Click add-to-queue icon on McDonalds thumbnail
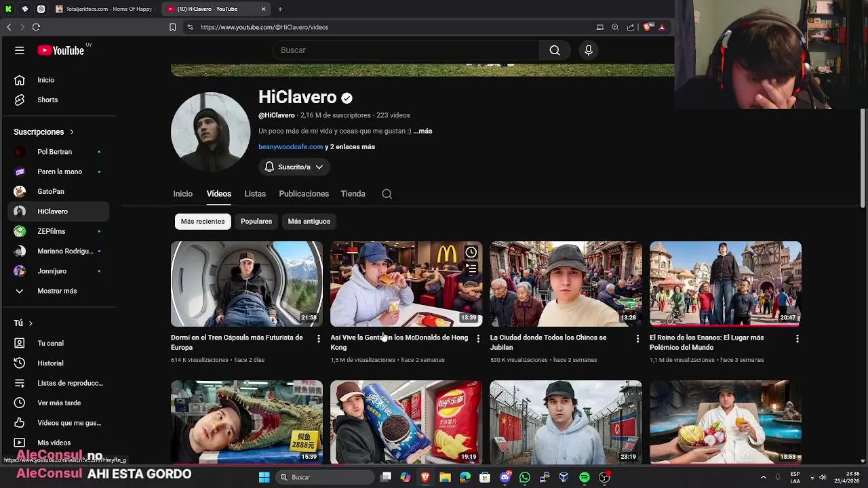 pos(471,269)
